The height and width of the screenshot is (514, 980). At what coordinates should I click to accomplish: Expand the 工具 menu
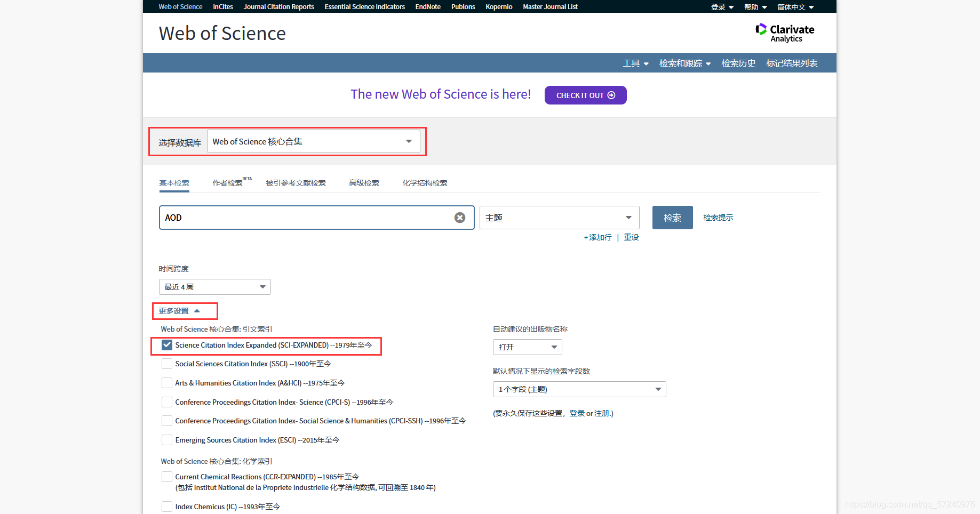635,63
